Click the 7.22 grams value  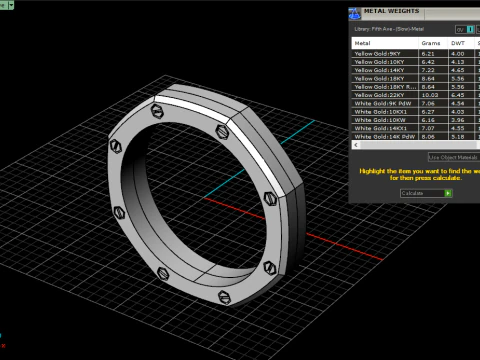pyautogui.click(x=428, y=70)
